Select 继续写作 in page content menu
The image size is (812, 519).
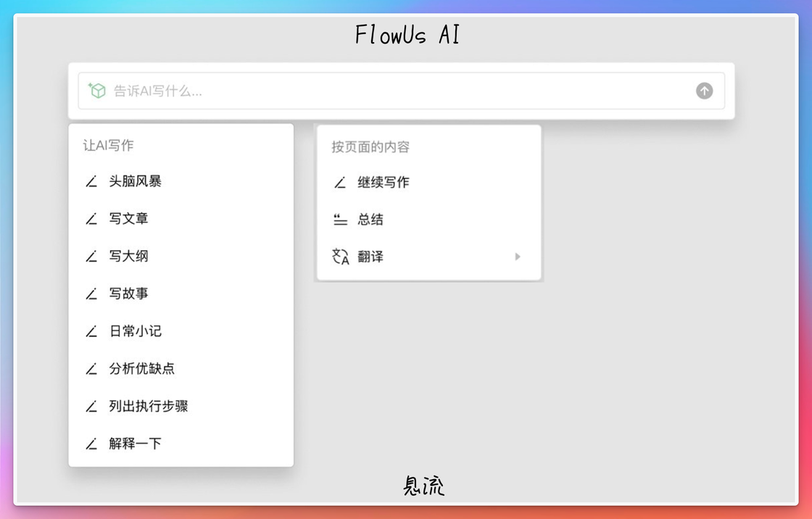pos(428,183)
